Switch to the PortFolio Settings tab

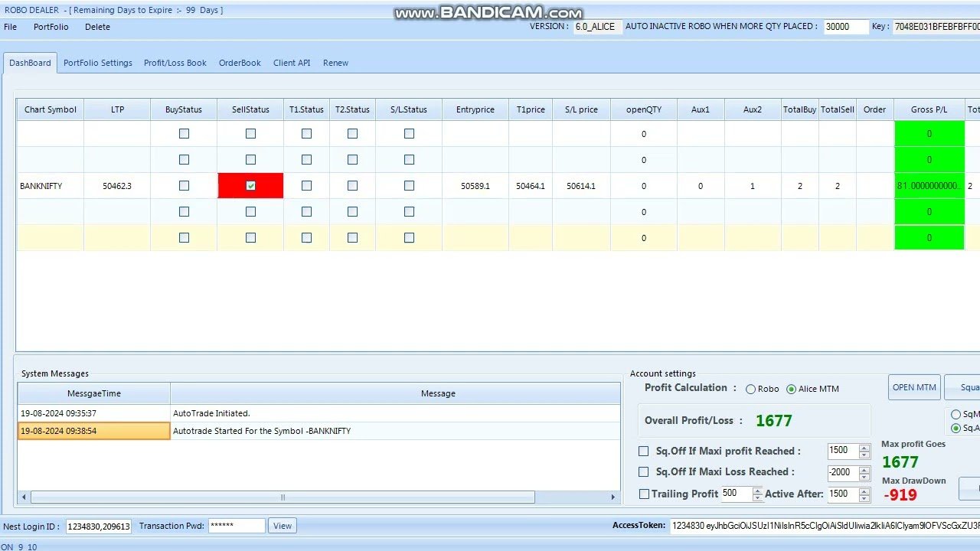tap(98, 63)
